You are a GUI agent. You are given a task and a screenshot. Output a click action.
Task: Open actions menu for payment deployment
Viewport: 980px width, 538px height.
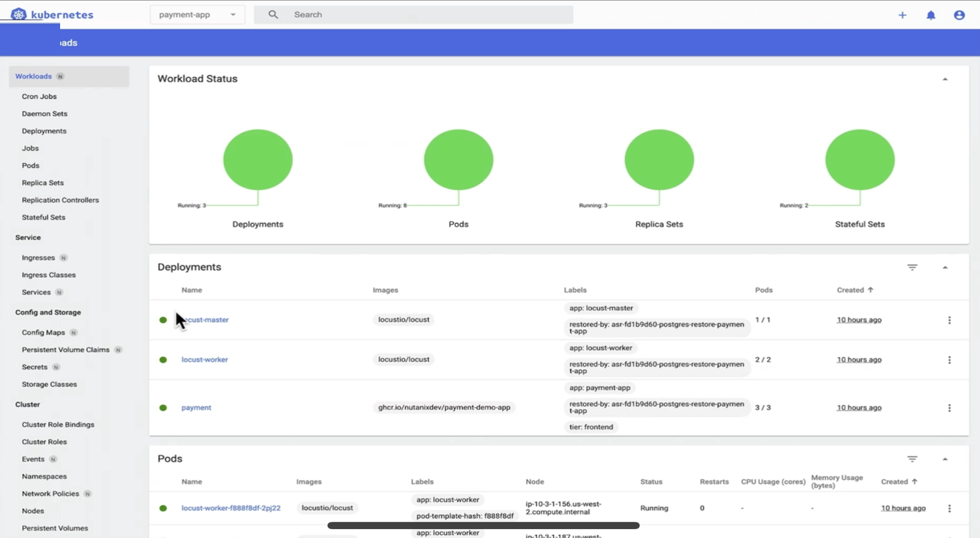click(x=949, y=408)
